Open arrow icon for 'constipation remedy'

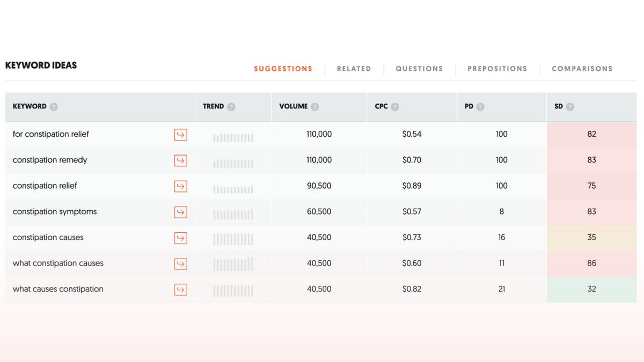[181, 160]
